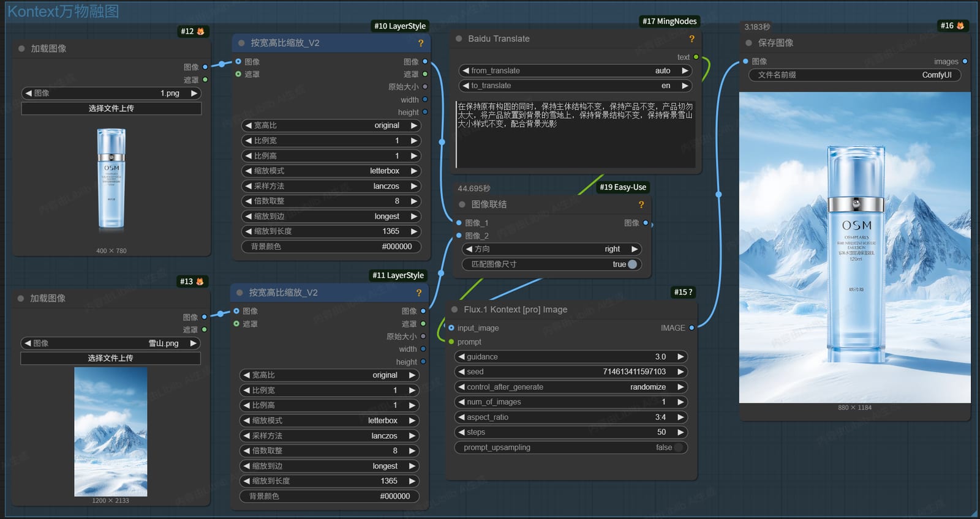Click the Kontext万物融图 group title
Viewport: 980px width, 519px height.
pos(63,11)
